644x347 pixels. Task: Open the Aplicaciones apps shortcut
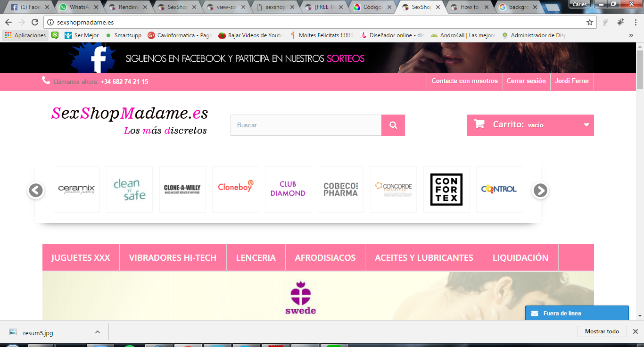click(x=25, y=35)
